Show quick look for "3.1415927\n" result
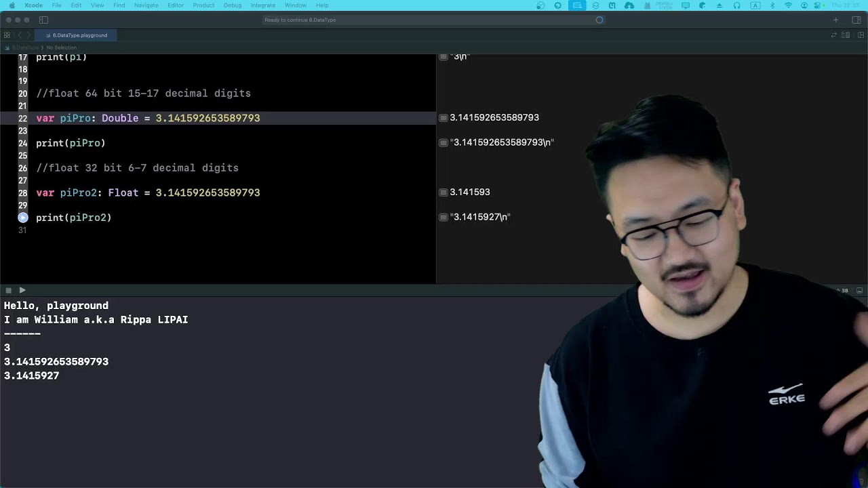Screen dimensions: 868x488 tap(443, 218)
